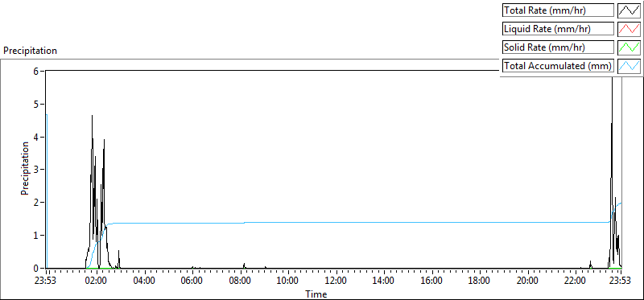Click the Time x-axis title
This screenshot has width=644, height=300.
pyautogui.click(x=316, y=294)
